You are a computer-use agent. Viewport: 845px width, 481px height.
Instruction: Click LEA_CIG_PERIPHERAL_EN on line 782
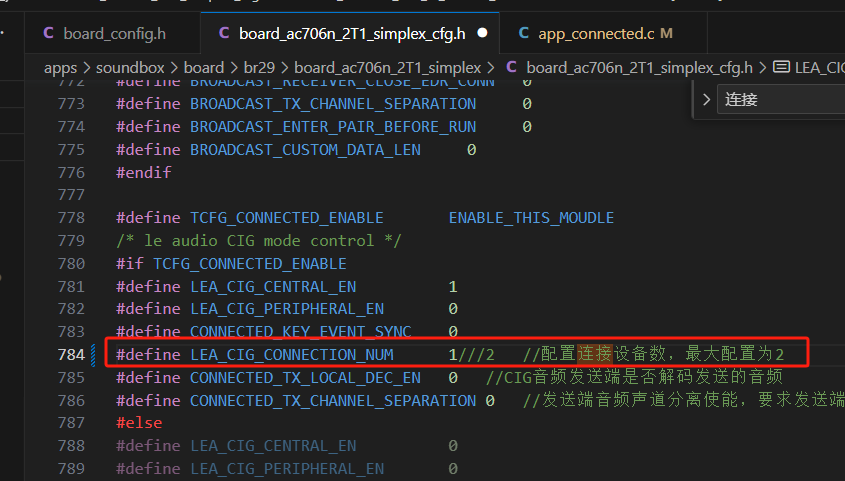pyautogui.click(x=287, y=309)
